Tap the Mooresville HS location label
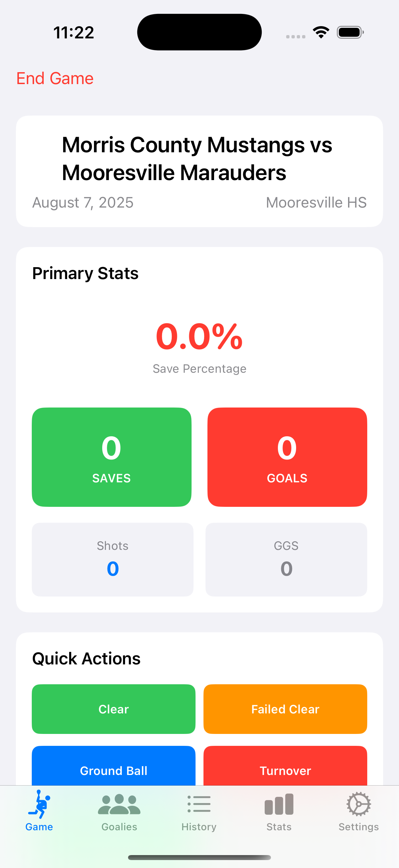Screen dimensions: 399x868 point(316,202)
